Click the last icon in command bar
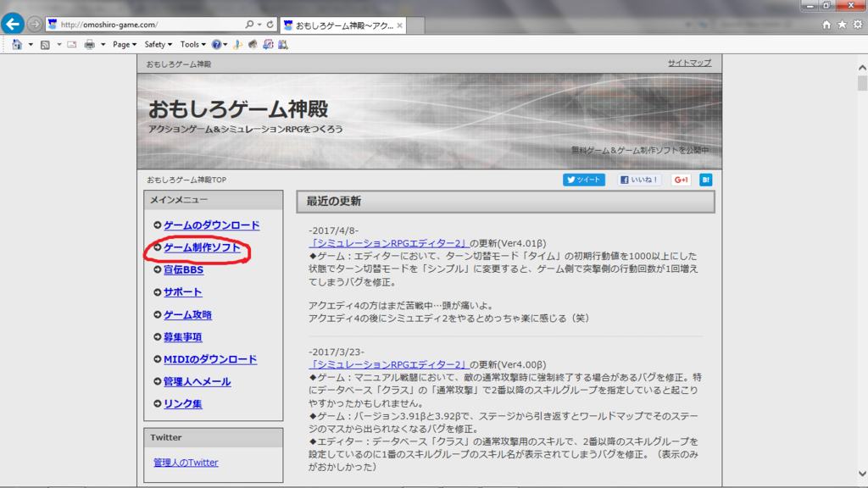The height and width of the screenshot is (488, 868). tap(283, 44)
